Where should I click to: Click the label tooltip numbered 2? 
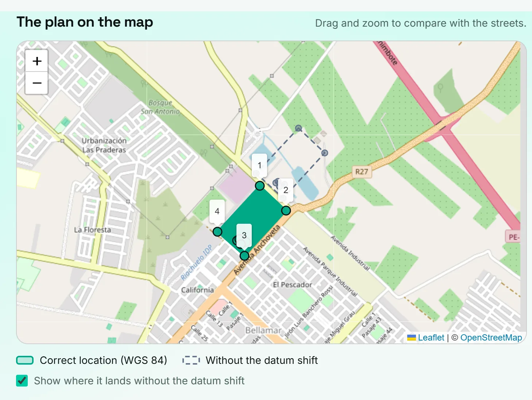(x=286, y=190)
